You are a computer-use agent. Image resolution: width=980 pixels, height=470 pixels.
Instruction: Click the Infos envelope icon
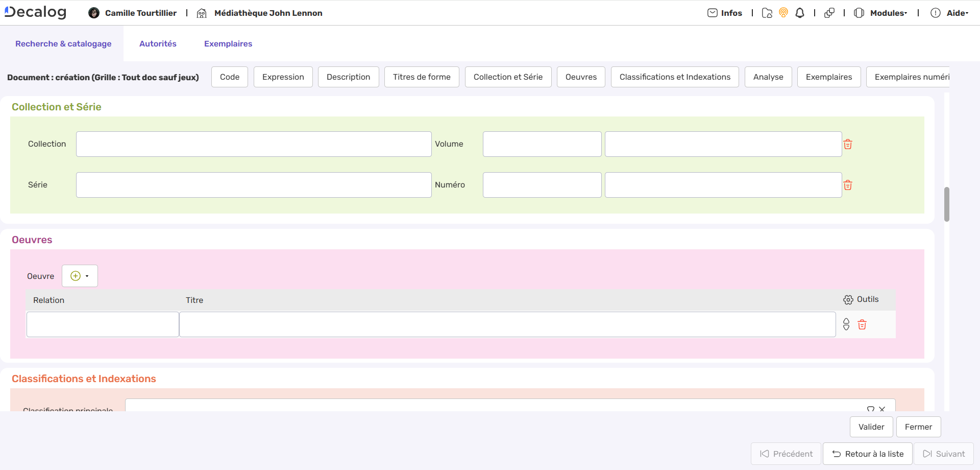713,13
